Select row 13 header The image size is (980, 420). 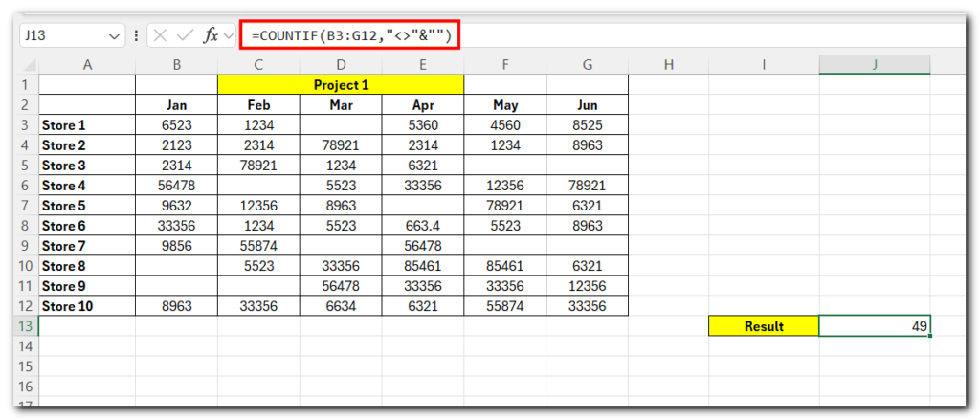coord(26,325)
